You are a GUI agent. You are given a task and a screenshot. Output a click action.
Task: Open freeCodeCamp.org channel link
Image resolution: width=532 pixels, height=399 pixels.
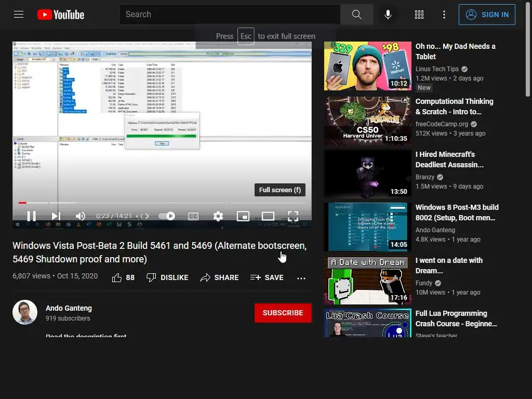click(x=442, y=124)
